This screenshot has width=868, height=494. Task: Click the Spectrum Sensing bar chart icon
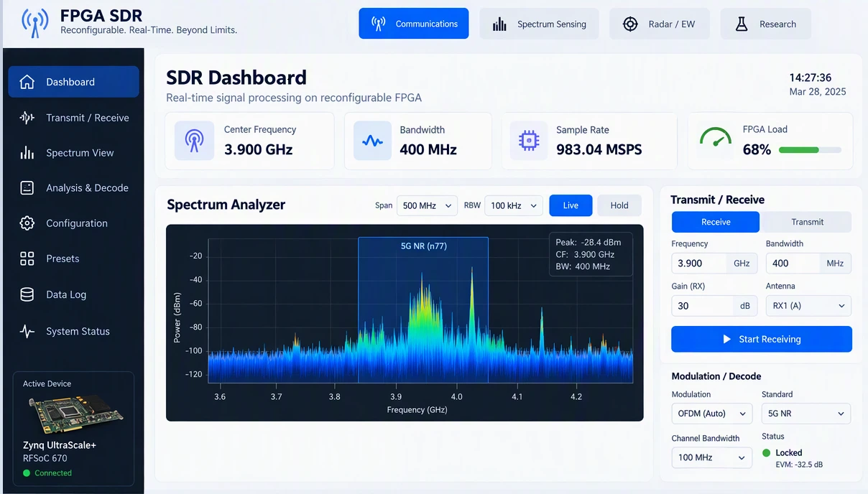(499, 24)
